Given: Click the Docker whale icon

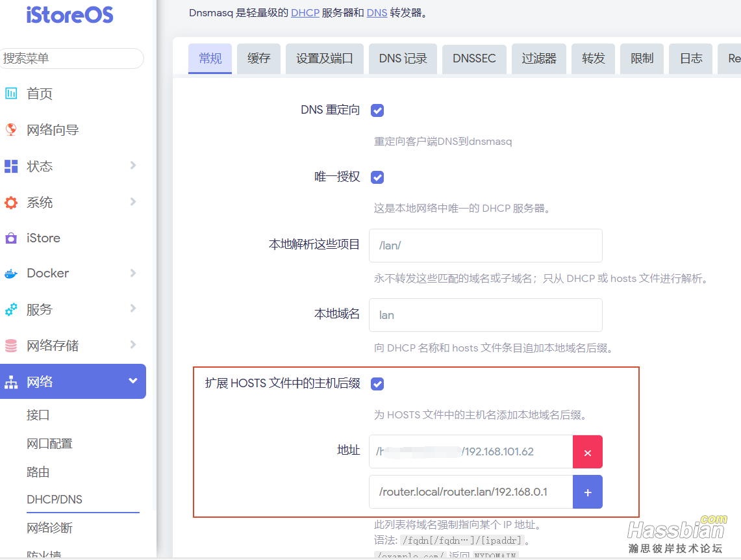Looking at the screenshot, I should click(11, 273).
